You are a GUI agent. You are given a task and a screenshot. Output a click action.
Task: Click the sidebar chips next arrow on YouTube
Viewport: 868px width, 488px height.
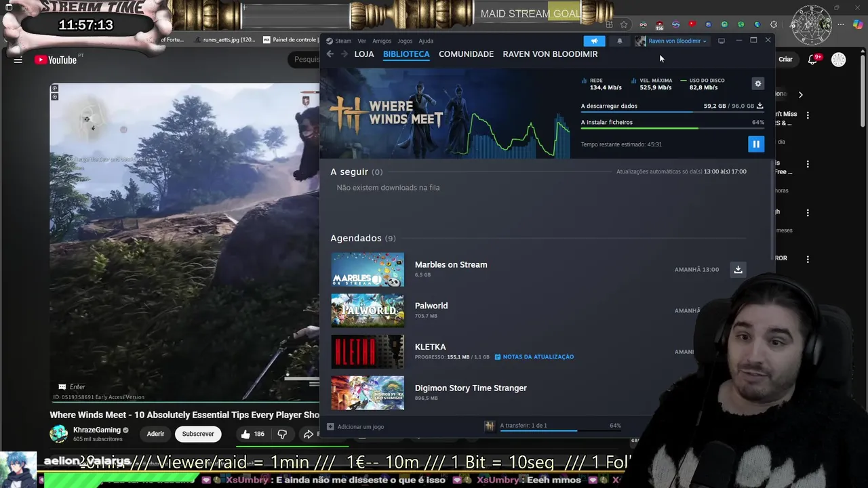[x=800, y=95]
